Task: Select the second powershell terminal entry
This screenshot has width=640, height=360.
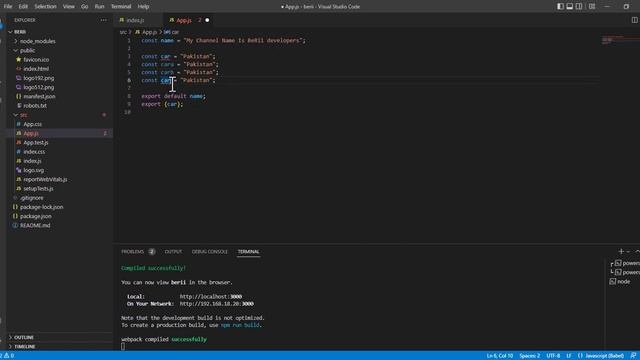Action: (624, 272)
